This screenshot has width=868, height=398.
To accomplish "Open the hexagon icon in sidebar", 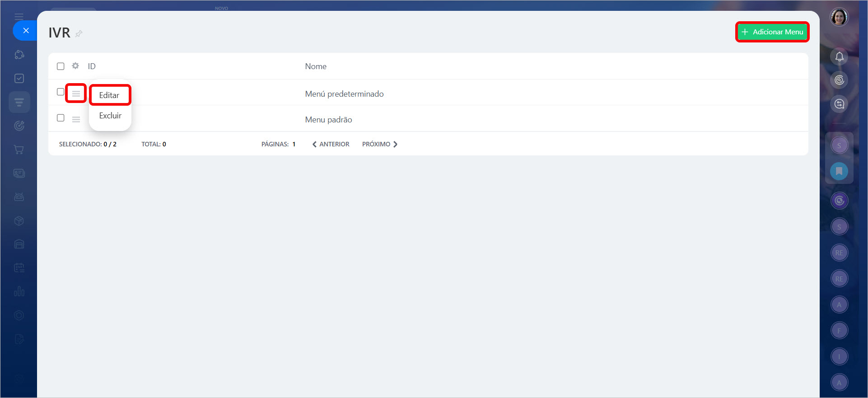I will (x=19, y=315).
